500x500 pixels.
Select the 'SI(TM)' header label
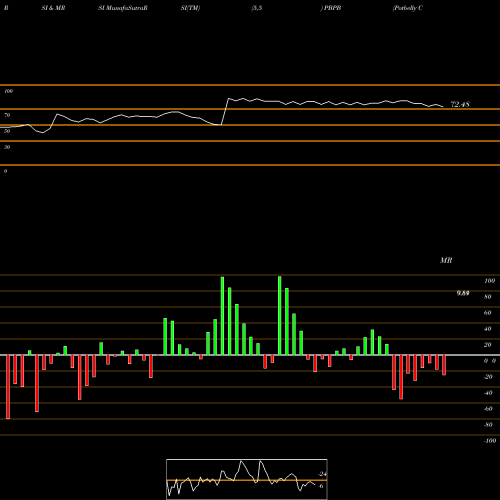[190, 8]
